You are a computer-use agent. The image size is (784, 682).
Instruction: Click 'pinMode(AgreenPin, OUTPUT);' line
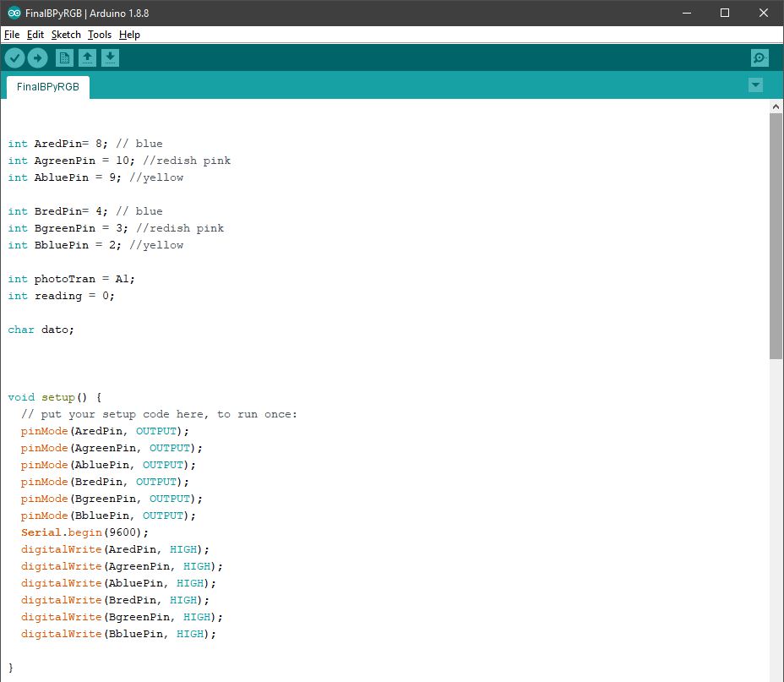tap(112, 449)
